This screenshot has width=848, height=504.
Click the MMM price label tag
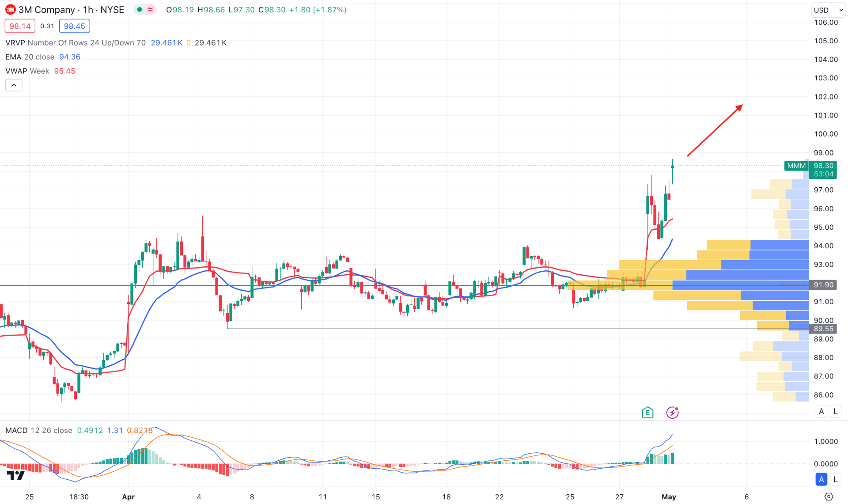click(796, 166)
